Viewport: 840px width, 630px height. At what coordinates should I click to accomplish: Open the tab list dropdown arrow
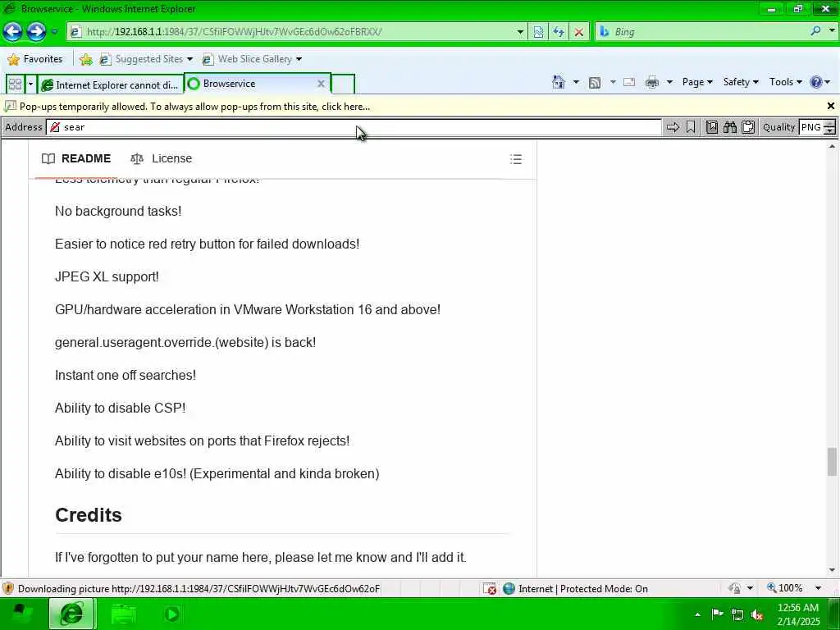click(30, 84)
